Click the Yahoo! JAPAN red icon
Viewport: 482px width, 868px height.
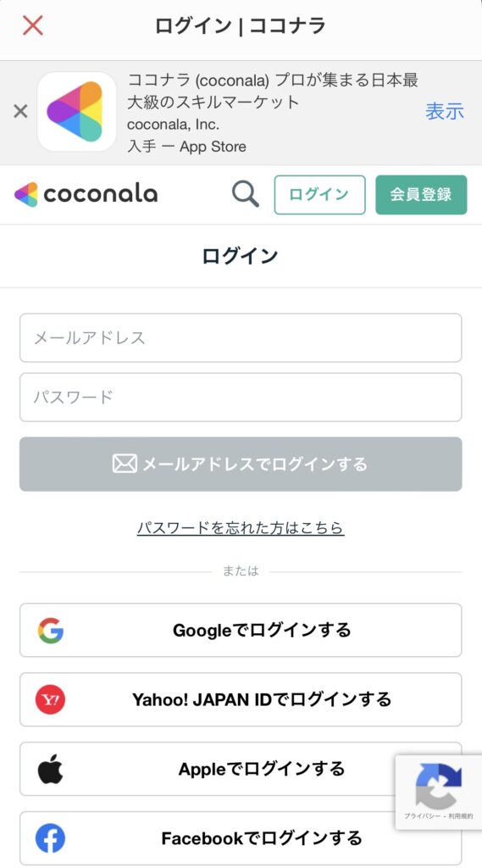click(x=50, y=699)
